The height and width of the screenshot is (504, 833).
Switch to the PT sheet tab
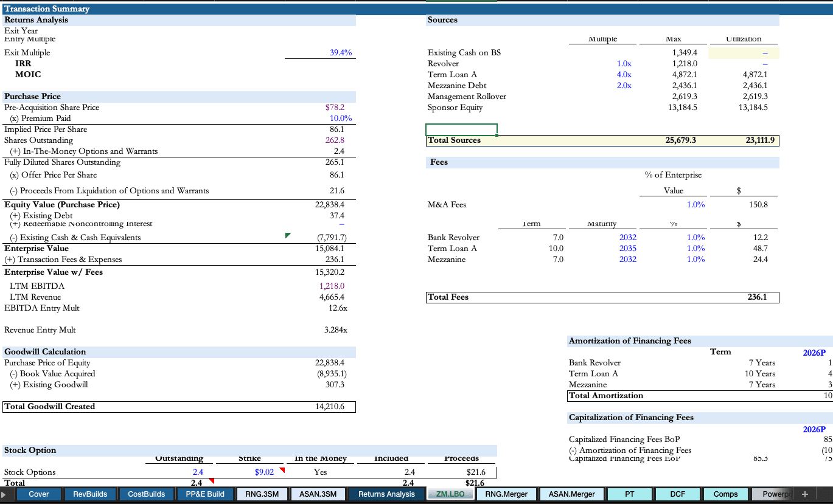click(630, 494)
